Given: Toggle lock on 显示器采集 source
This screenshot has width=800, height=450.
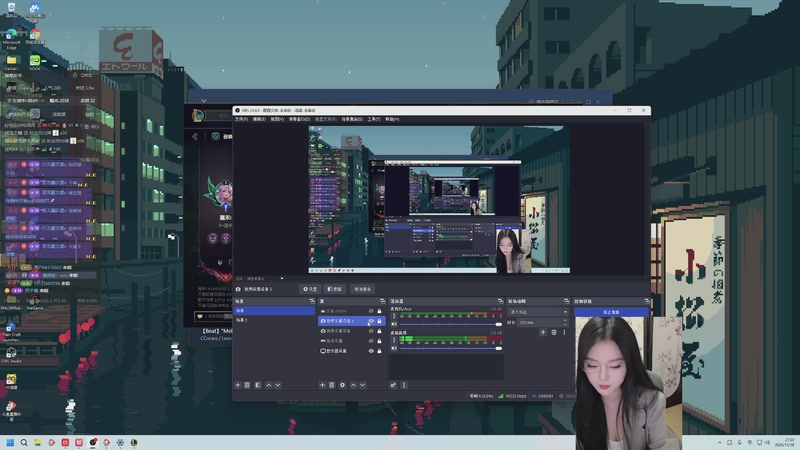Looking at the screenshot, I should (379, 351).
